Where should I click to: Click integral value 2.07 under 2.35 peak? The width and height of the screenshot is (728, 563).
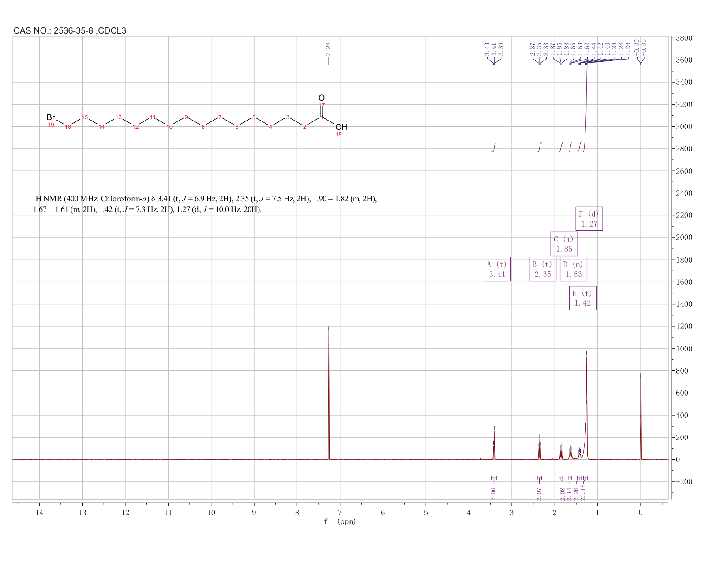(539, 494)
